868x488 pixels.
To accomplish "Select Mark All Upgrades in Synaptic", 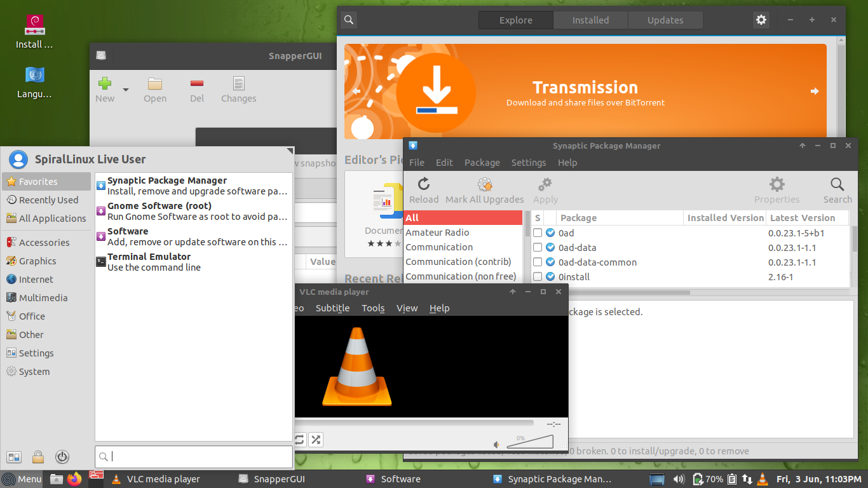I will [484, 188].
